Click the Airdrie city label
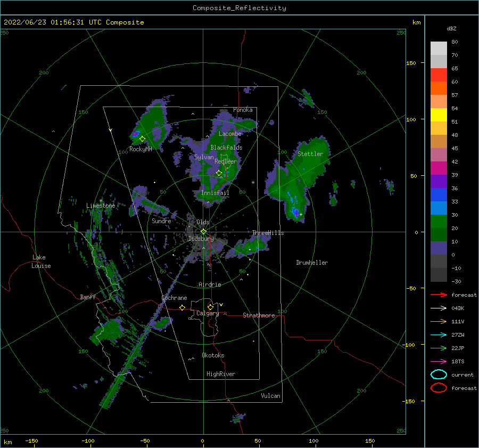The image size is (479, 448). click(x=210, y=284)
